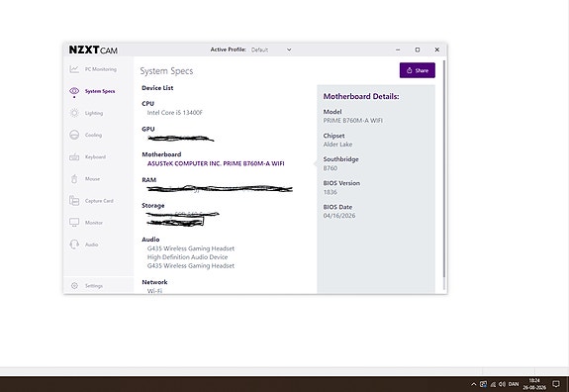Open the Mouse icon in sidebar
This screenshot has height=392, width=569.
click(x=74, y=178)
